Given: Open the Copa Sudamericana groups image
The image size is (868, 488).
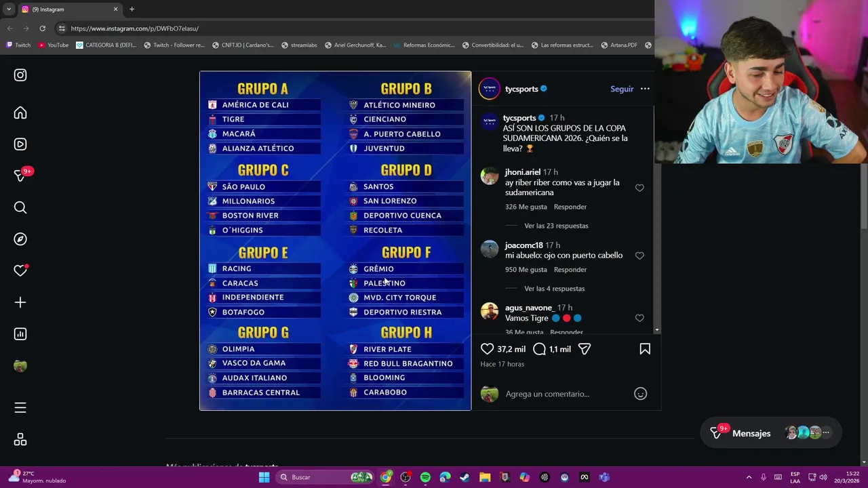Looking at the screenshot, I should click(335, 241).
